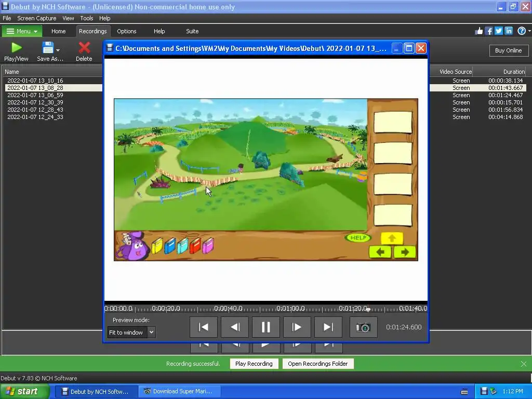Switch to the Suite tab
The image size is (532, 399).
[192, 31]
